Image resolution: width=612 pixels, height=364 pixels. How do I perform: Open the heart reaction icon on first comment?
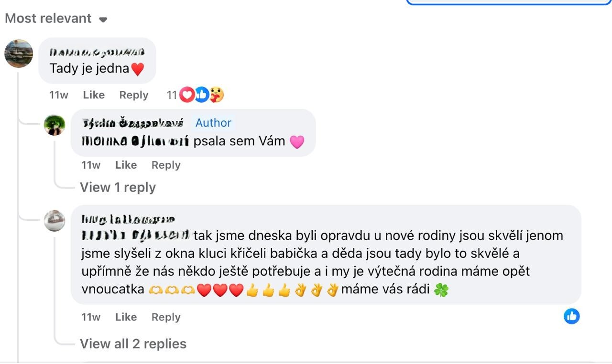point(187,95)
